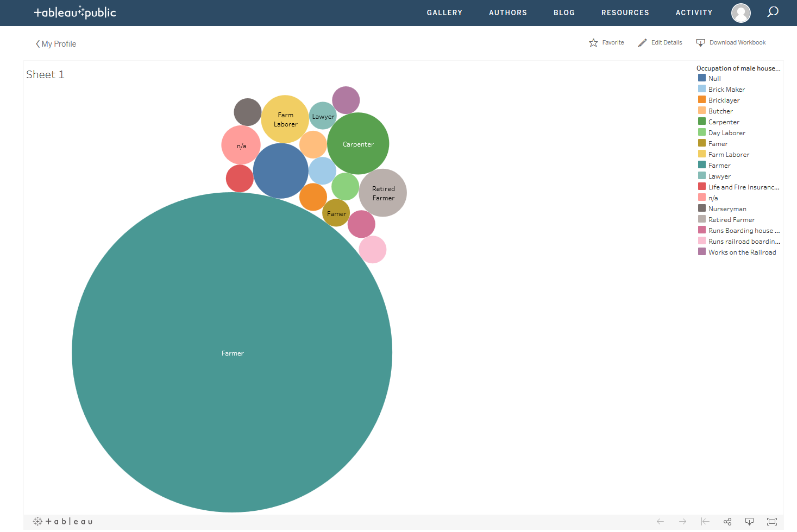
Task: Go to the Authors page
Action: [507, 12]
